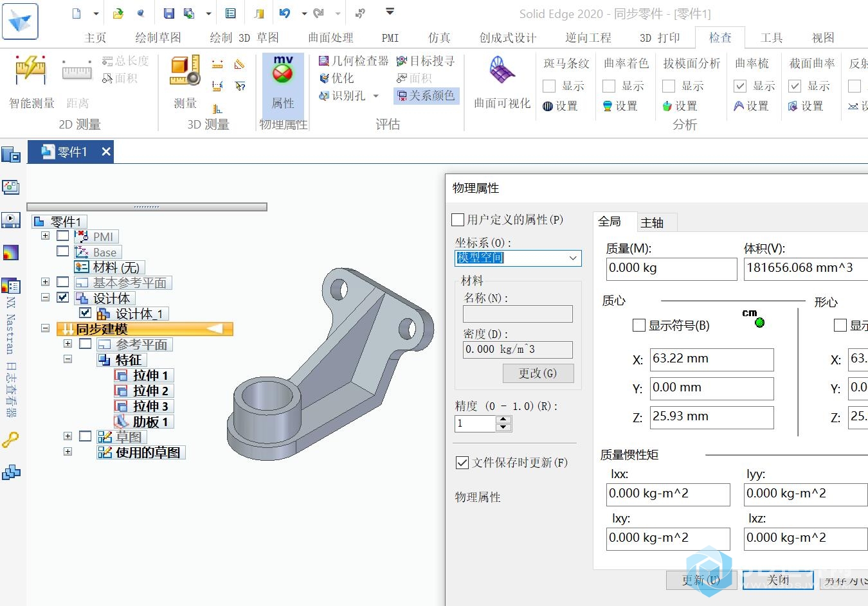The height and width of the screenshot is (606, 868).
Task: Click the 更改(G) material change button
Action: pos(538,373)
